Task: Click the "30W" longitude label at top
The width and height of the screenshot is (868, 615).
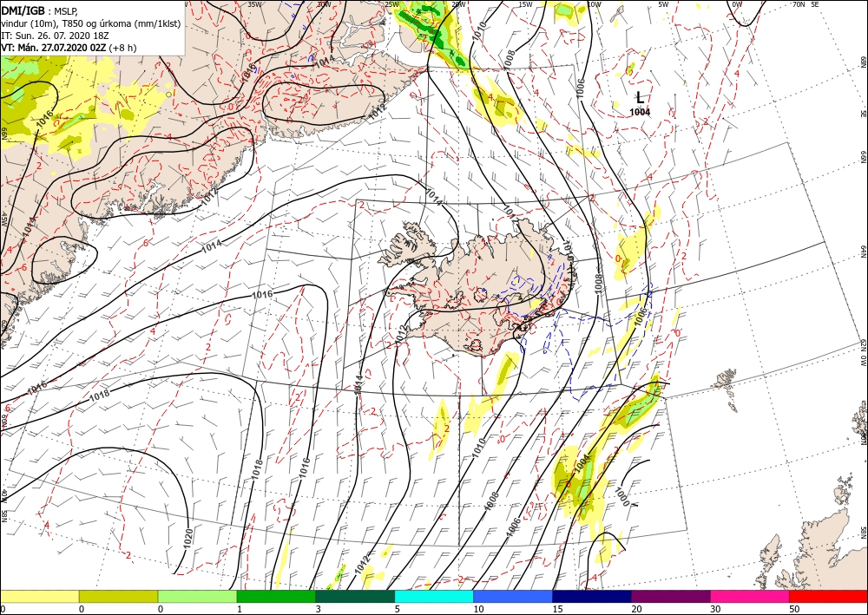Action: (324, 3)
